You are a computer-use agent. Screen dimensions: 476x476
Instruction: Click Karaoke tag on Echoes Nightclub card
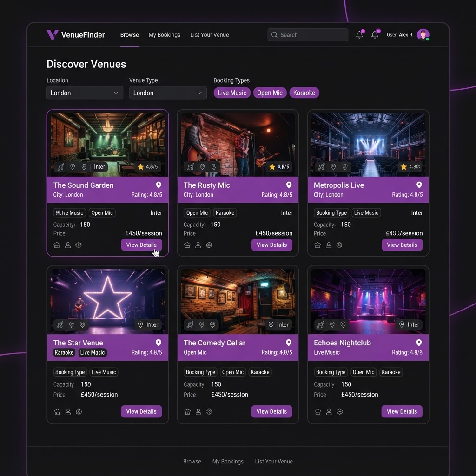(391, 372)
